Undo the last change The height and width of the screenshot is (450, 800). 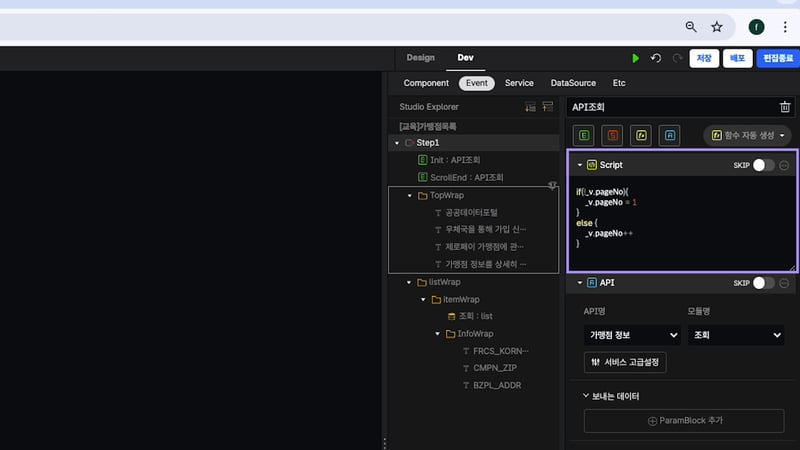click(656, 58)
